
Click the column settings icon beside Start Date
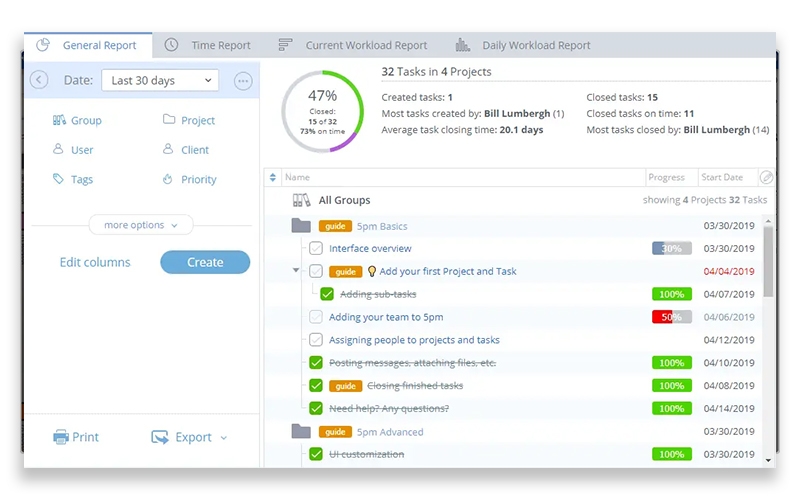point(766,177)
